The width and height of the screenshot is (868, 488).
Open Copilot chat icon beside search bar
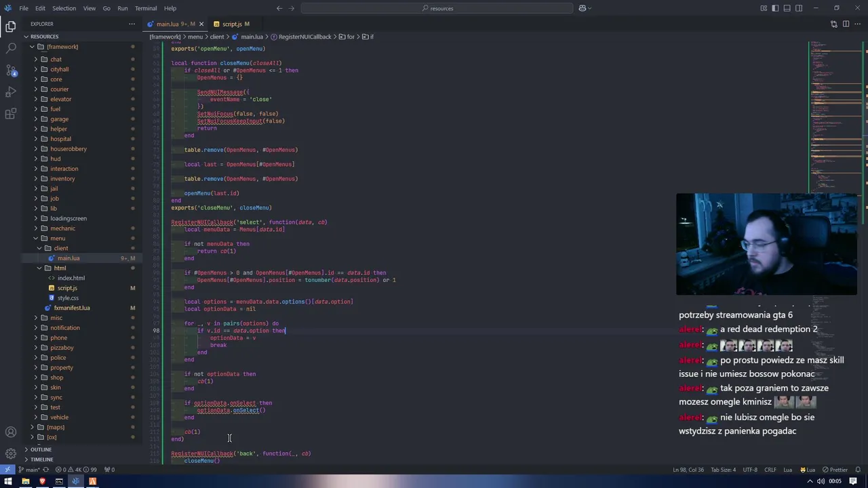(583, 8)
